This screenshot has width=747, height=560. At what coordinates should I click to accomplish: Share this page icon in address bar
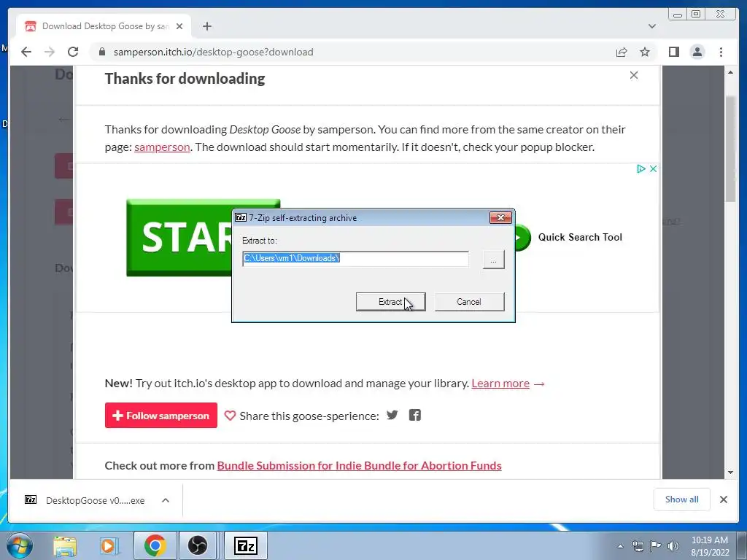(x=622, y=52)
